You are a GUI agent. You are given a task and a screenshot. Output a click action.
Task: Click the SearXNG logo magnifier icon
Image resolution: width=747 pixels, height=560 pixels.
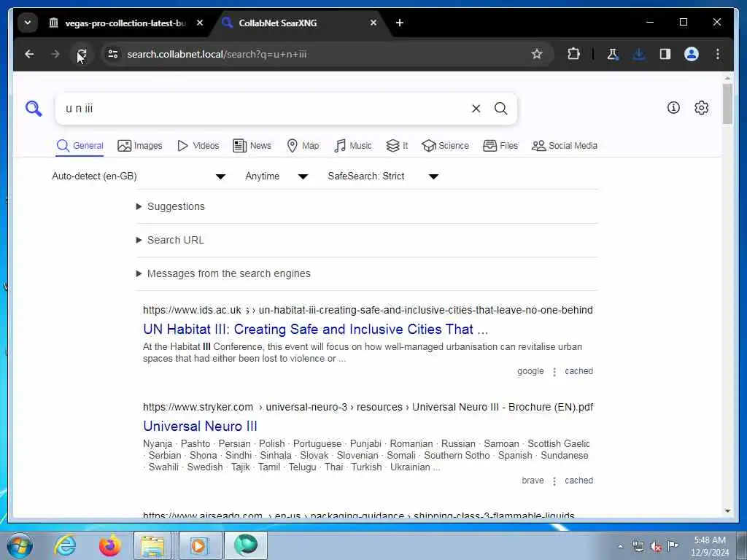[34, 109]
